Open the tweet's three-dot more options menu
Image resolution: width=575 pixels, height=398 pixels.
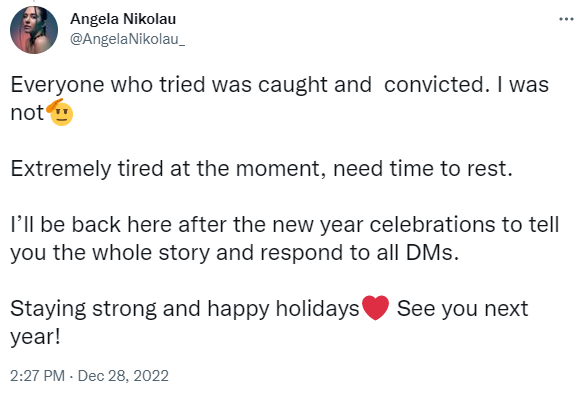coord(566,19)
